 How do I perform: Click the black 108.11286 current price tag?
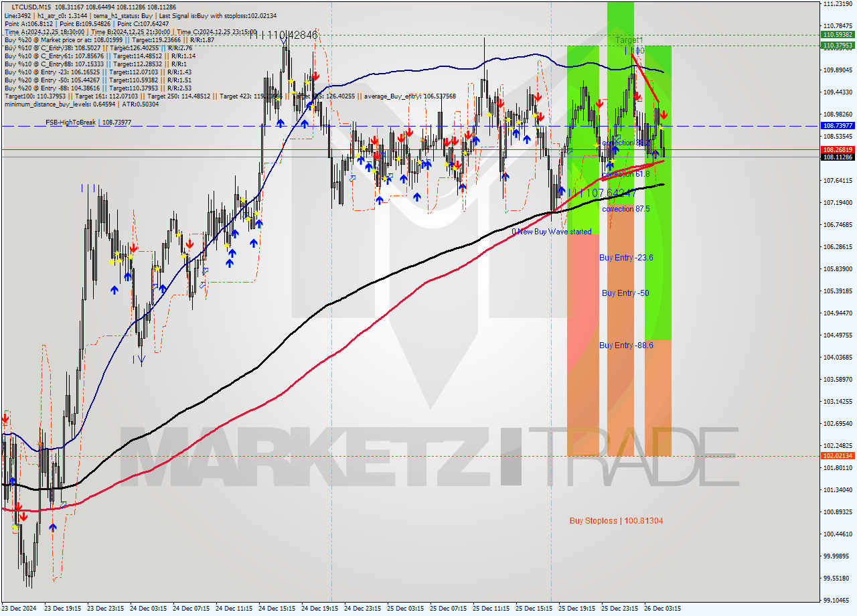click(838, 157)
